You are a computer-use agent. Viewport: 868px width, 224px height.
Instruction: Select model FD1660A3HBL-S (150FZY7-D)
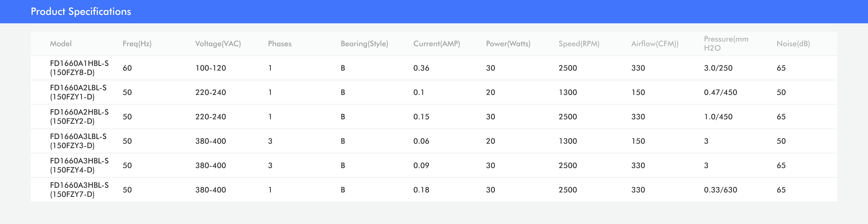point(79,190)
